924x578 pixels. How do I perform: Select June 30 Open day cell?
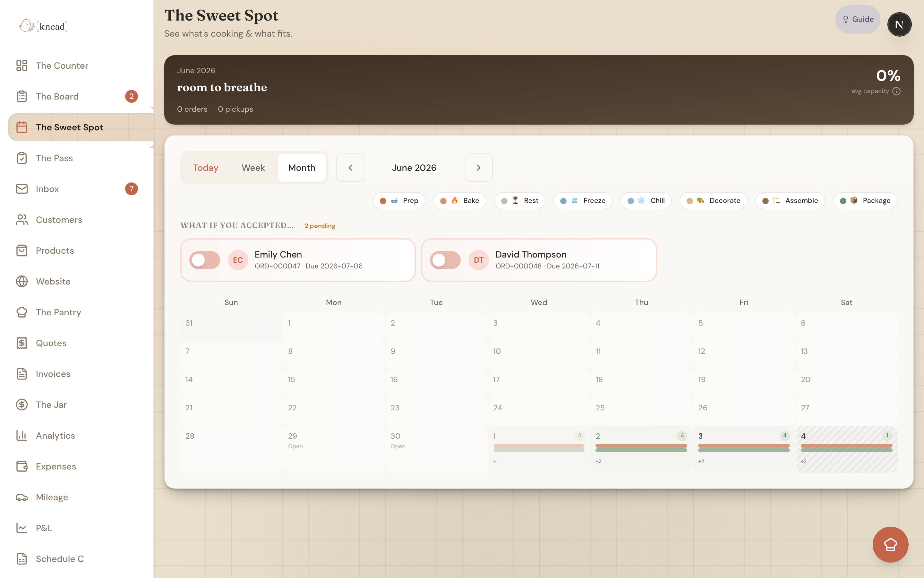click(436, 449)
